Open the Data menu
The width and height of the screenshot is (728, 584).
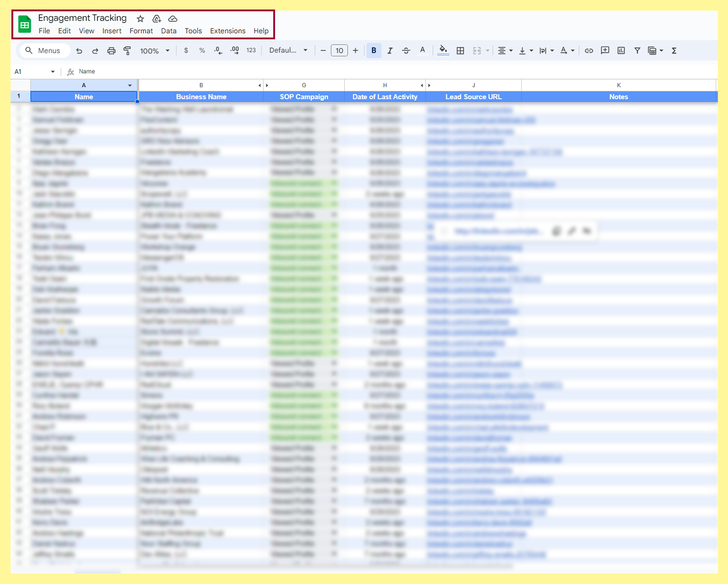[x=169, y=31]
